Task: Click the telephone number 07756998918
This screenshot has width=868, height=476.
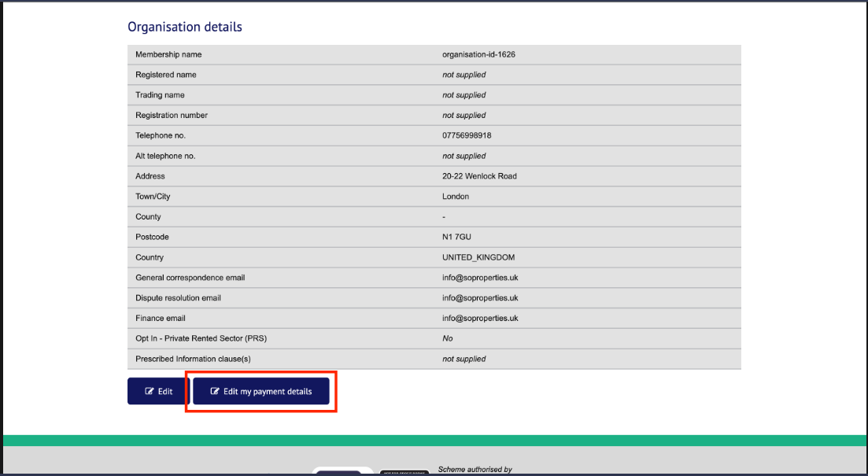Action: pyautogui.click(x=467, y=135)
